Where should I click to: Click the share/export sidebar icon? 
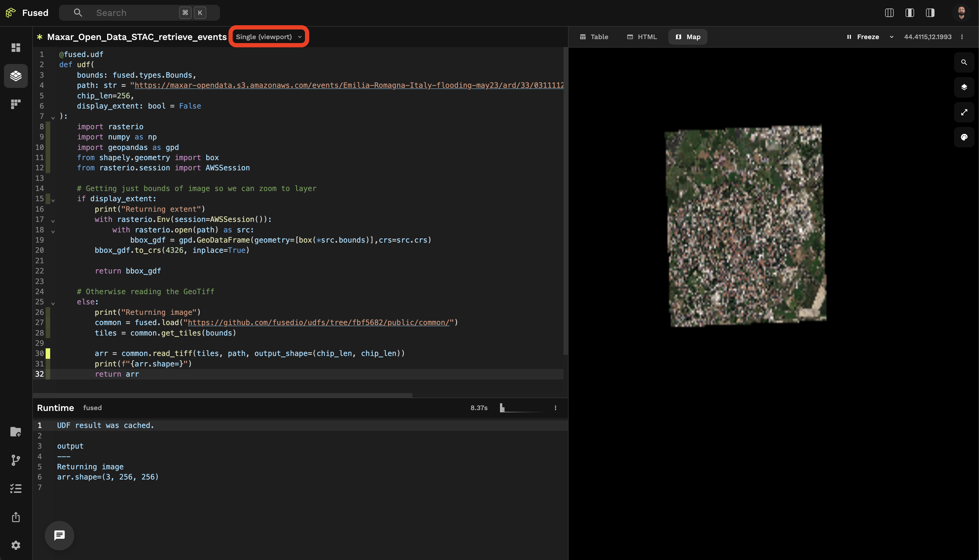click(16, 517)
